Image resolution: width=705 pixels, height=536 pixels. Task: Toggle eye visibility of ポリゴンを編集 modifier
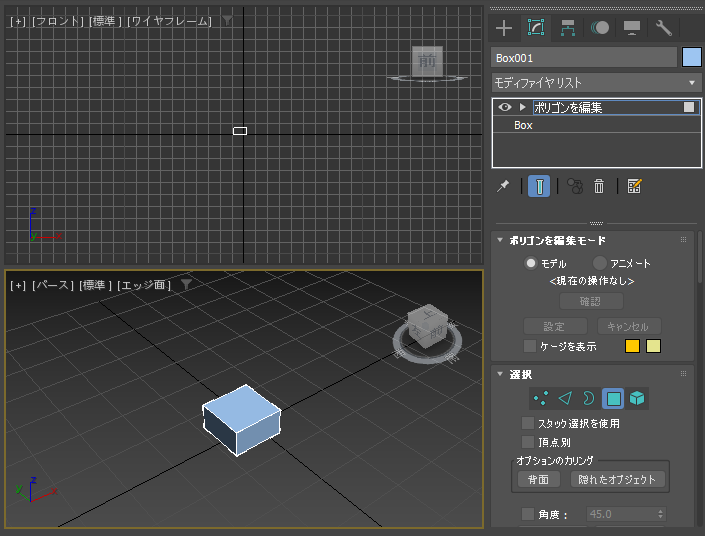click(505, 107)
